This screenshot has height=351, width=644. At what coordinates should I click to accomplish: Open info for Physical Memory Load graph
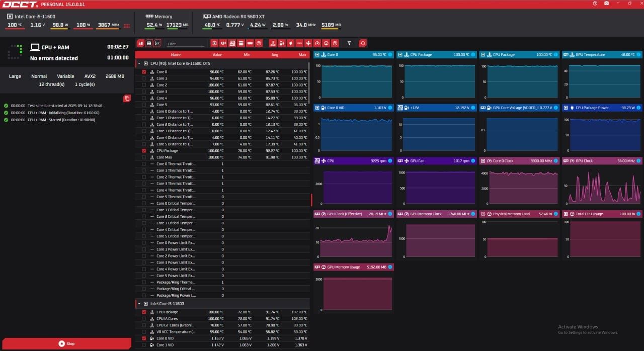click(x=556, y=214)
